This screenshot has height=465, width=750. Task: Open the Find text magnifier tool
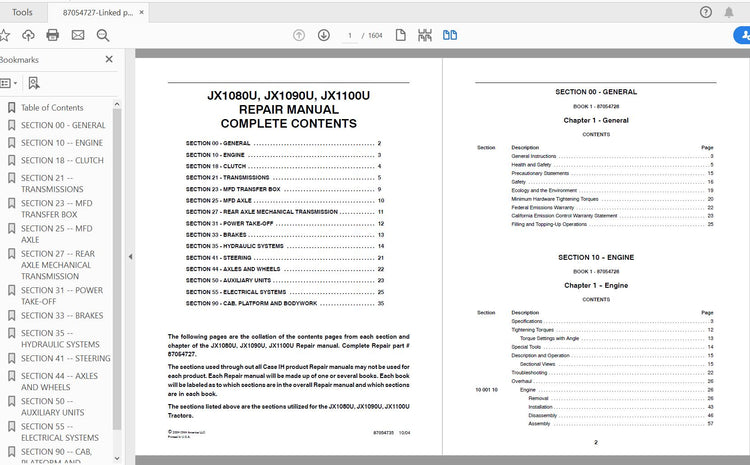[103, 35]
